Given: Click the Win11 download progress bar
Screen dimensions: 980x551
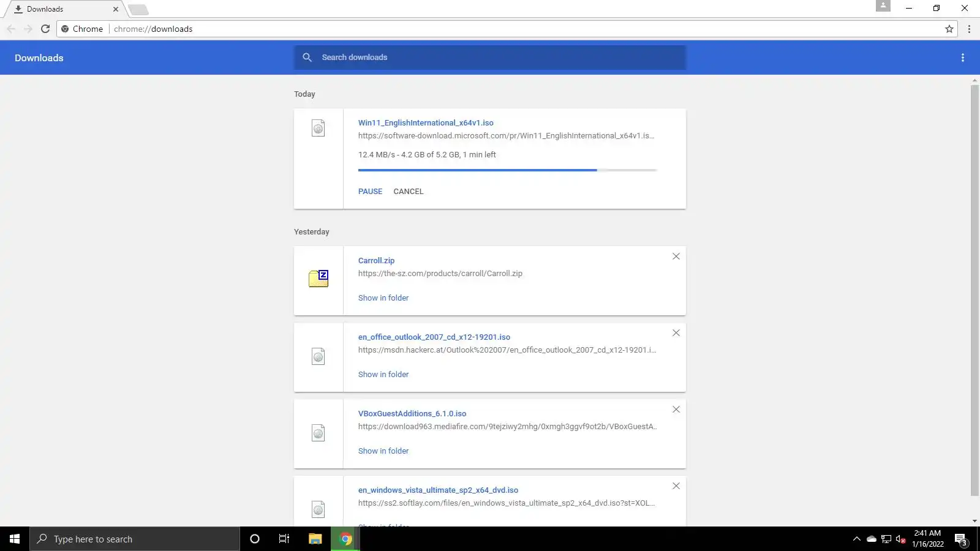Looking at the screenshot, I should tap(508, 170).
